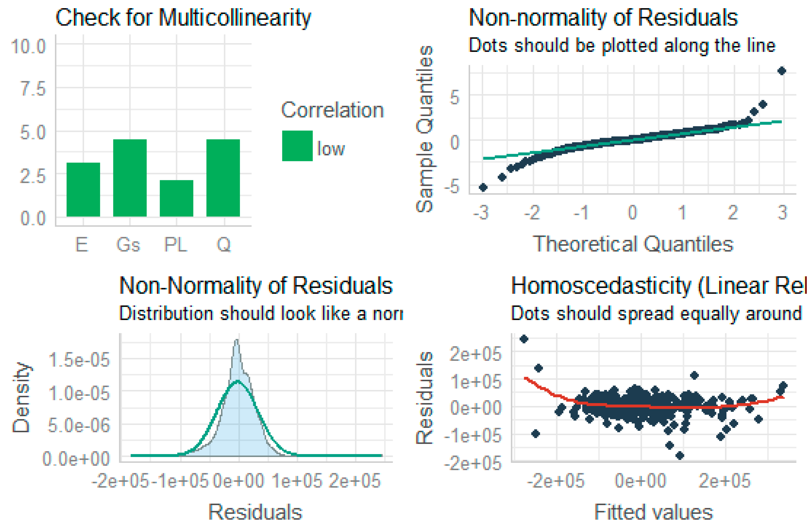Image resolution: width=812 pixels, height=525 pixels.
Task: Select the lowest-left dot in Q-Q plot
Action: tap(483, 187)
